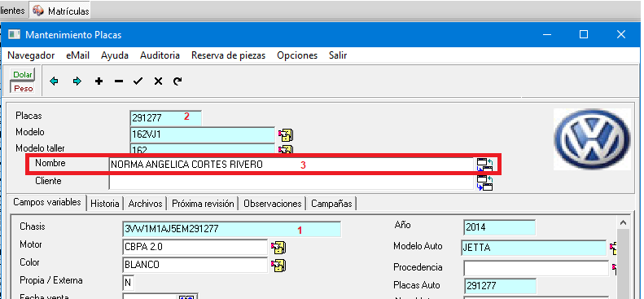
Task: Open lookup icon next to Modelo field
Action: coord(286,134)
